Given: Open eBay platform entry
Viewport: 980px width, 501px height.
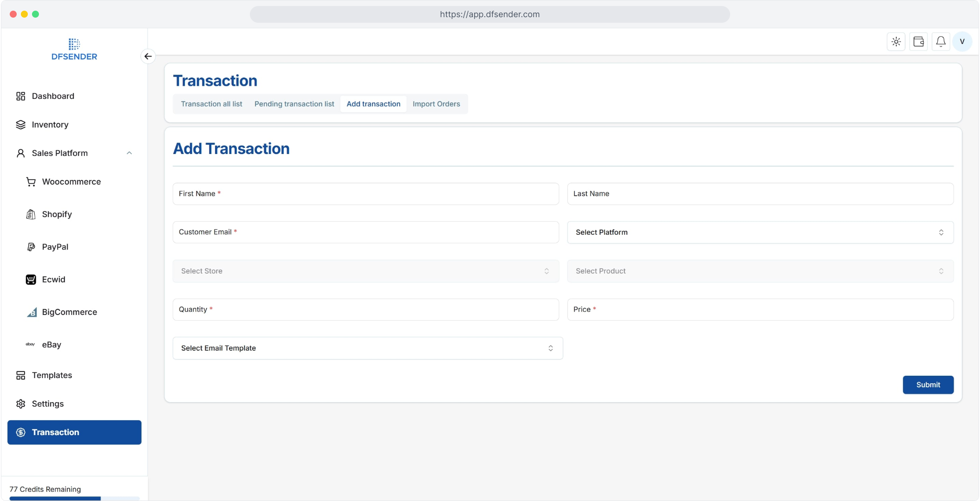Looking at the screenshot, I should pos(51,345).
